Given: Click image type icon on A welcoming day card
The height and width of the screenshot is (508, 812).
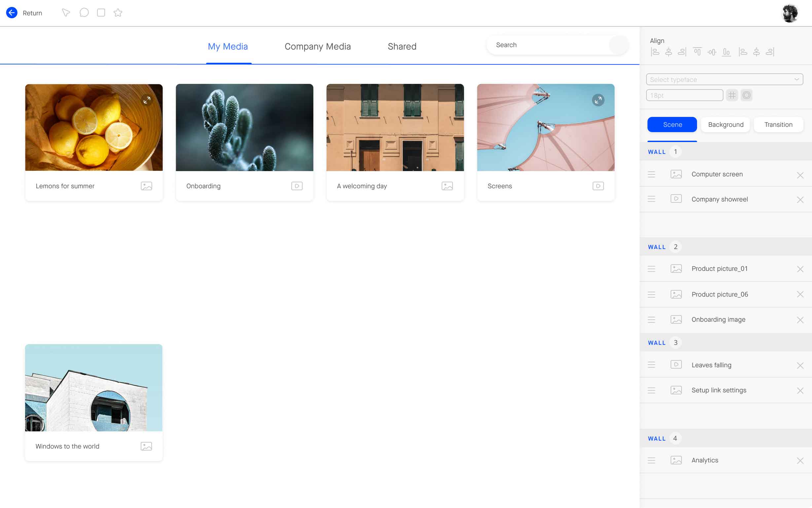Looking at the screenshot, I should click(447, 186).
